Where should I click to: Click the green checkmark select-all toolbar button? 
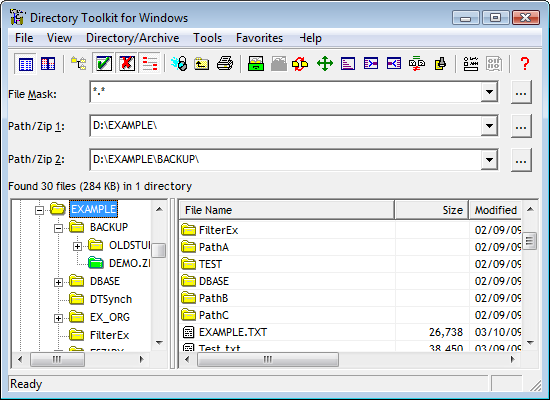103,64
